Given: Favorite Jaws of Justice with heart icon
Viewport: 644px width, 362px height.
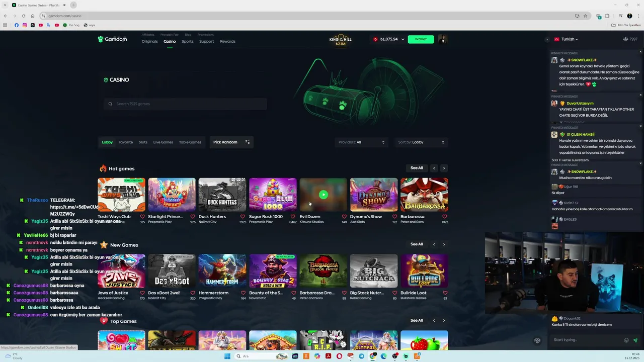Looking at the screenshot, I should click(142, 293).
